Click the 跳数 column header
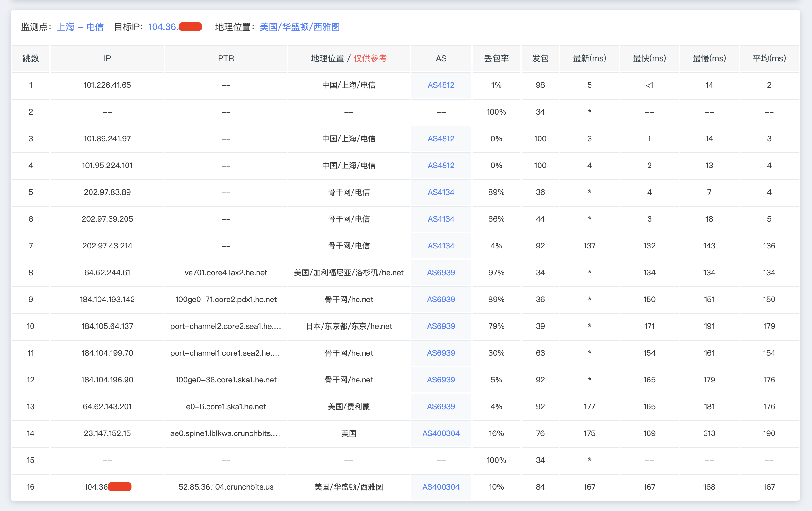The image size is (812, 511). point(31,58)
